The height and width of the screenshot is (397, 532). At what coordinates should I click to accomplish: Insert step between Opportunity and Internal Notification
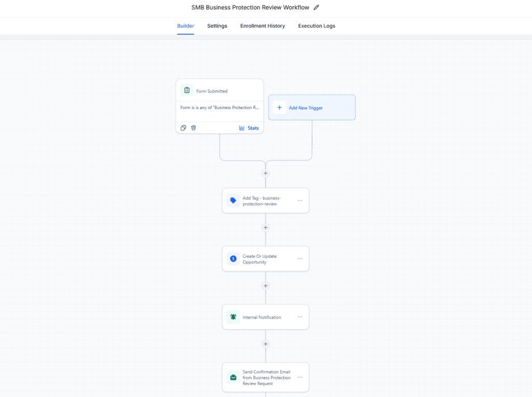coord(265,286)
